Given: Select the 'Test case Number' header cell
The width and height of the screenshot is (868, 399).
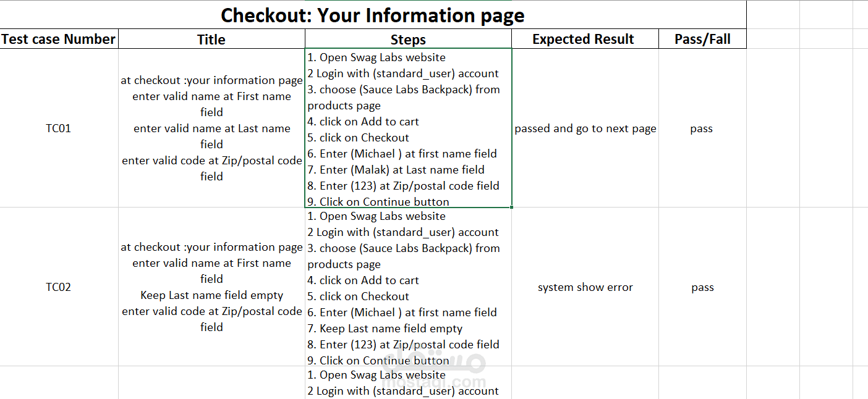Looking at the screenshot, I should pos(59,39).
